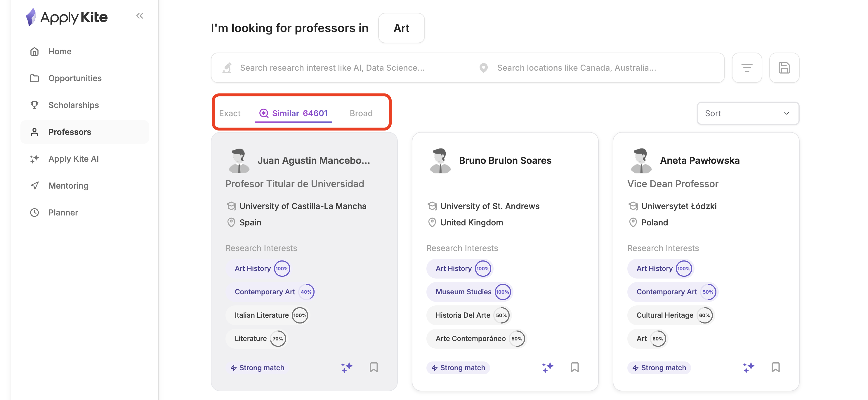Open Scholarships trophy item in sidebar
This screenshot has width=868, height=400.
coord(74,105)
